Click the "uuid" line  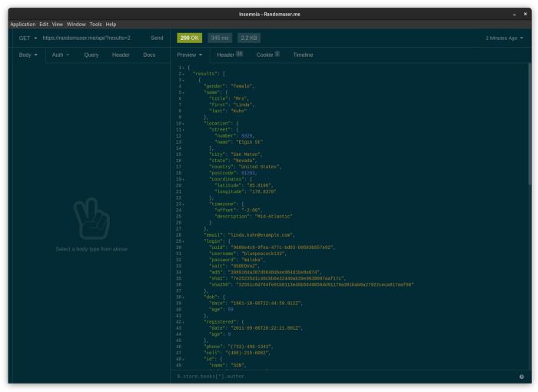tap(272, 247)
